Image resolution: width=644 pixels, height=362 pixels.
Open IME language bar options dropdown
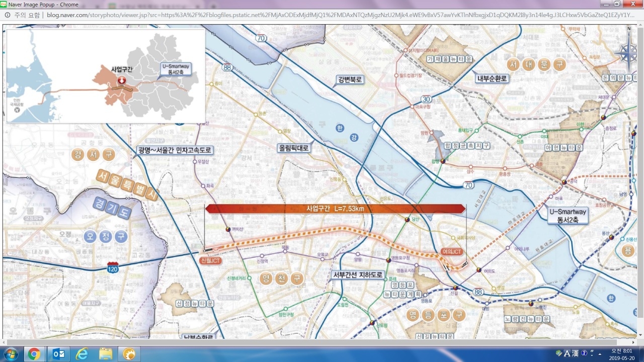(x=592, y=353)
